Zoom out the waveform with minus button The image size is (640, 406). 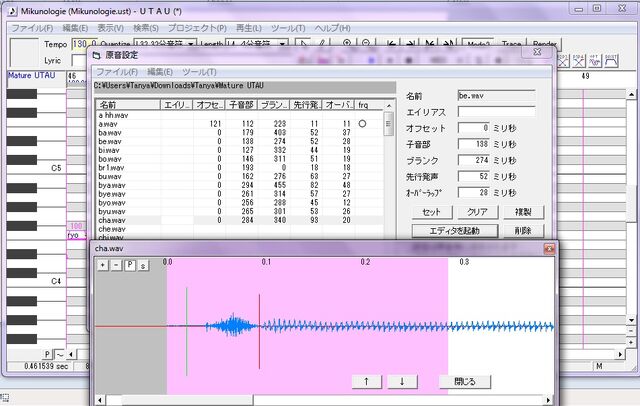116,265
